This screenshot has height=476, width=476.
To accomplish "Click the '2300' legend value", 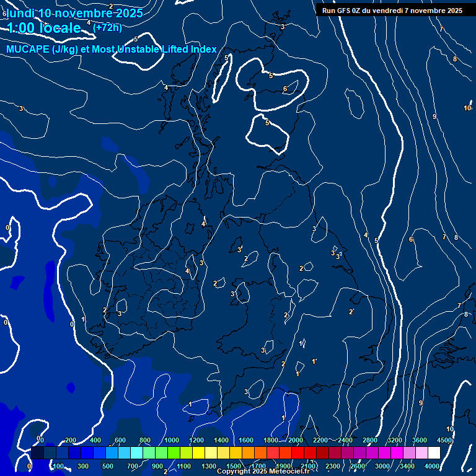I will [x=333, y=466].
